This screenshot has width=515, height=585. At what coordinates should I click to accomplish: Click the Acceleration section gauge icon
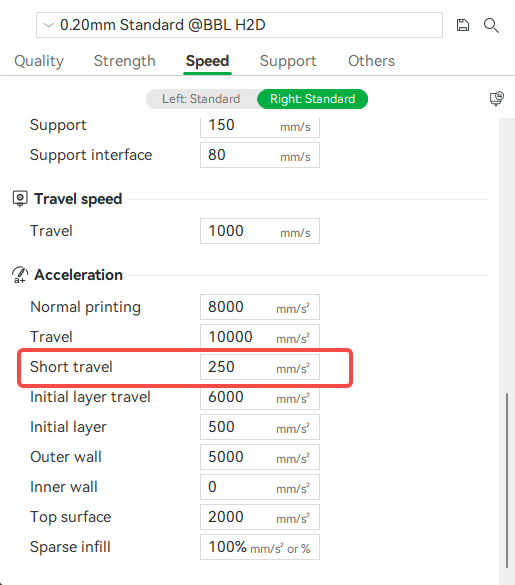[x=20, y=275]
